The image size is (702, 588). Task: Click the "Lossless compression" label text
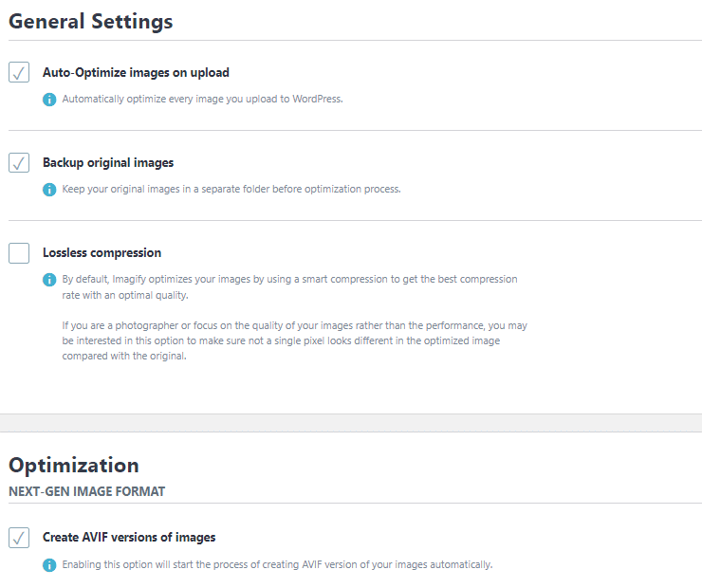click(x=102, y=253)
